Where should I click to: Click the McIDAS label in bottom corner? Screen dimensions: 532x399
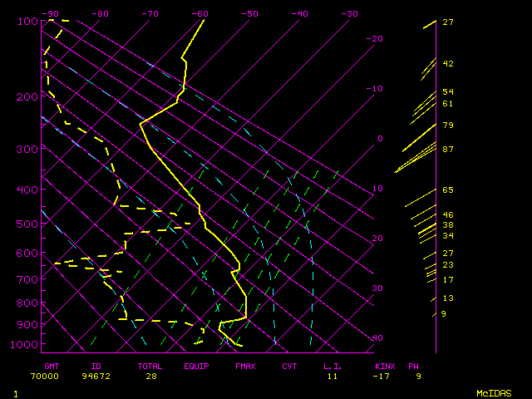(493, 392)
